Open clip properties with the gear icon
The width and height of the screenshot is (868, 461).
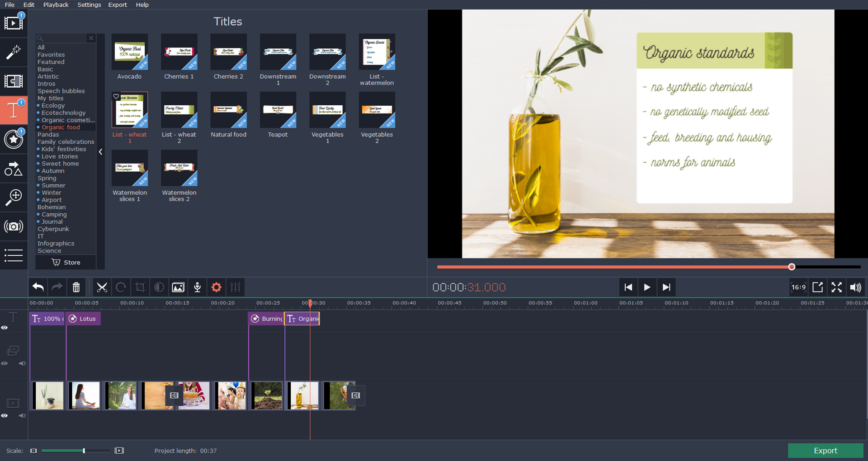(216, 287)
